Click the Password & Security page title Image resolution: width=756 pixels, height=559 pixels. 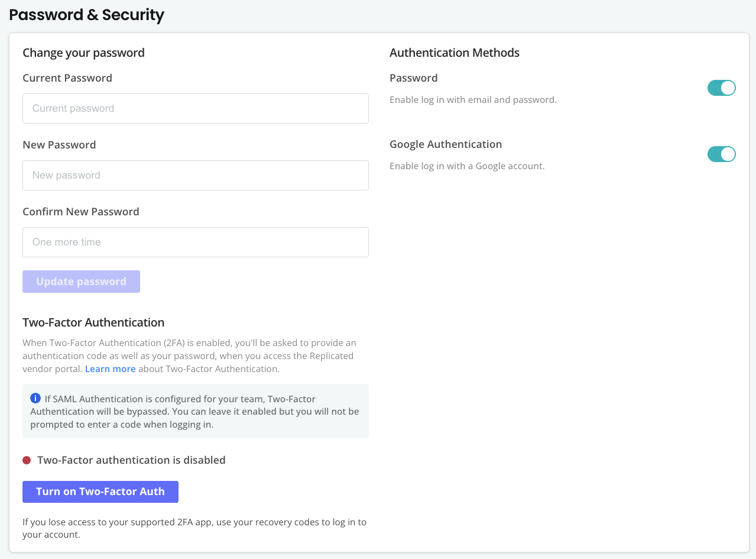[86, 15]
